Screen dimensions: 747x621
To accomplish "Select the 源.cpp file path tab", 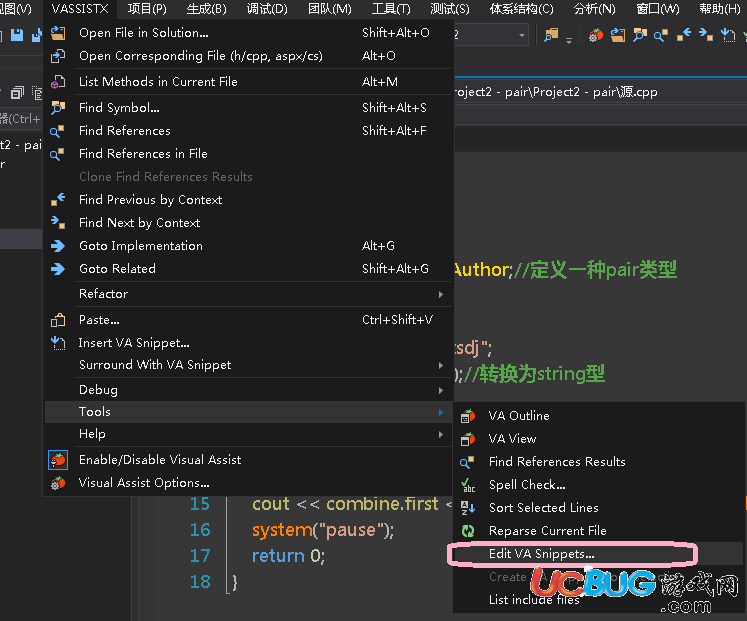I will click(x=556, y=92).
